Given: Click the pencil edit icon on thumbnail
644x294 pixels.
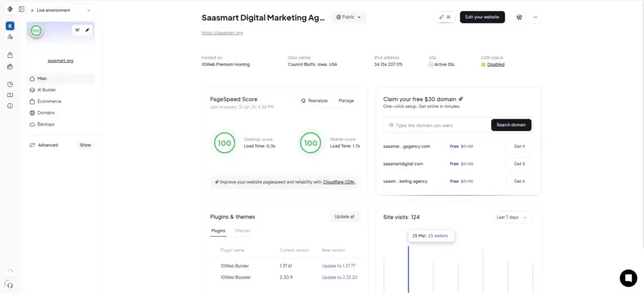Looking at the screenshot, I should (x=87, y=30).
